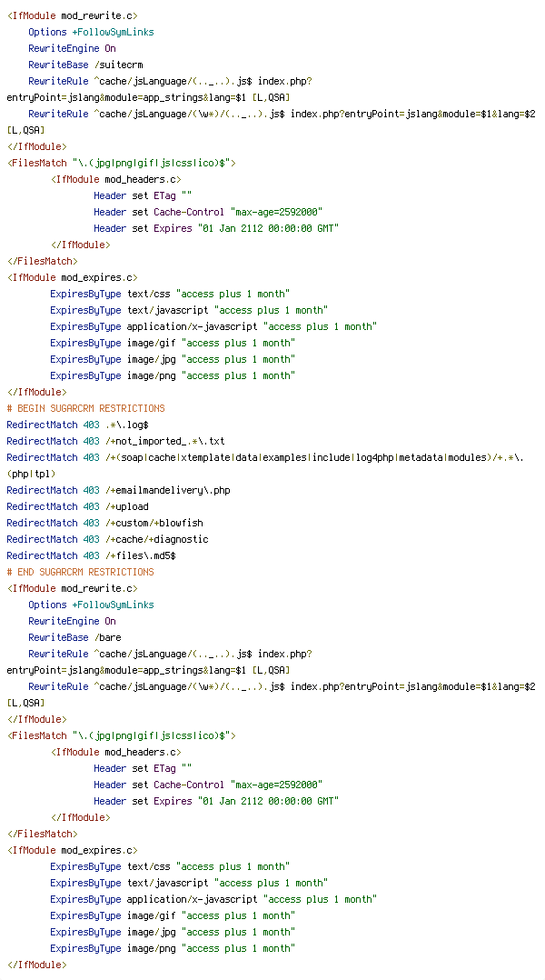This screenshot has width=545, height=980.
Task: Click the first 'Header set Cache-Control' line
Action: pyautogui.click(x=208, y=212)
